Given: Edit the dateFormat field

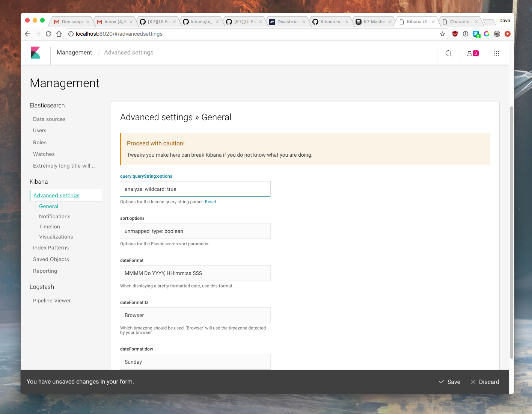Looking at the screenshot, I should tap(195, 273).
